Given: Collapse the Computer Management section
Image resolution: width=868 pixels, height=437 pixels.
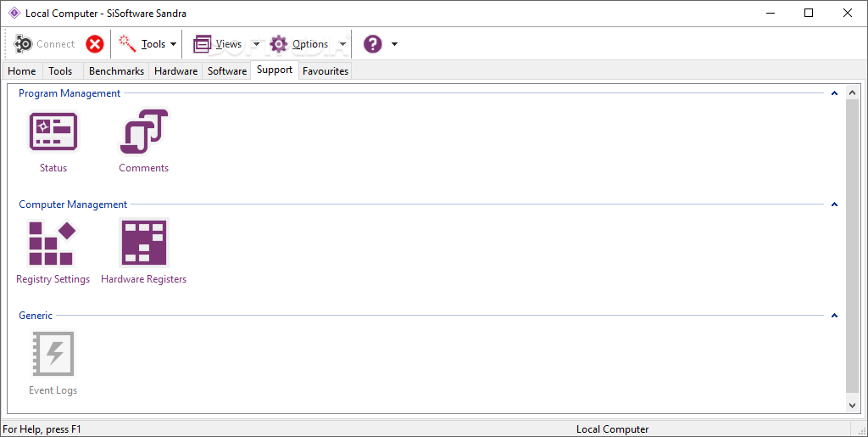Looking at the screenshot, I should pos(834,204).
